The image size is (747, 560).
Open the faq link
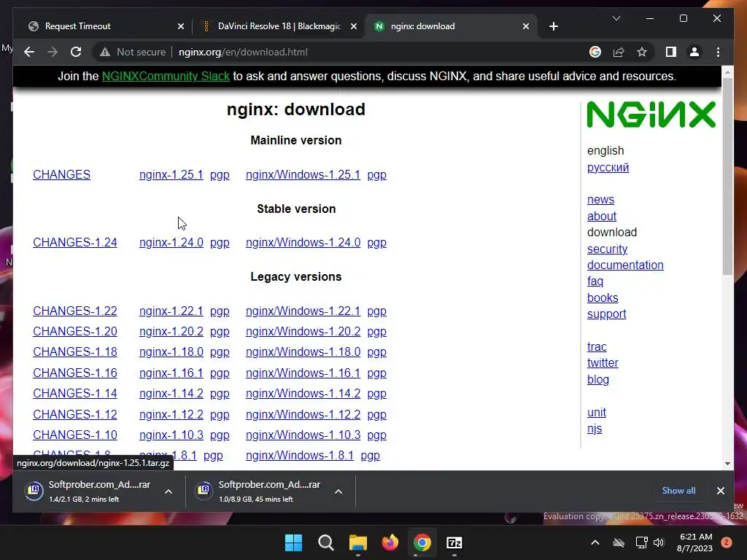pyautogui.click(x=595, y=281)
